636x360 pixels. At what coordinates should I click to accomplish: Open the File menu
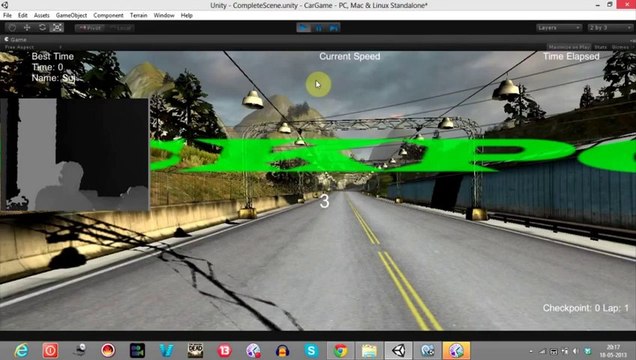pyautogui.click(x=7, y=15)
